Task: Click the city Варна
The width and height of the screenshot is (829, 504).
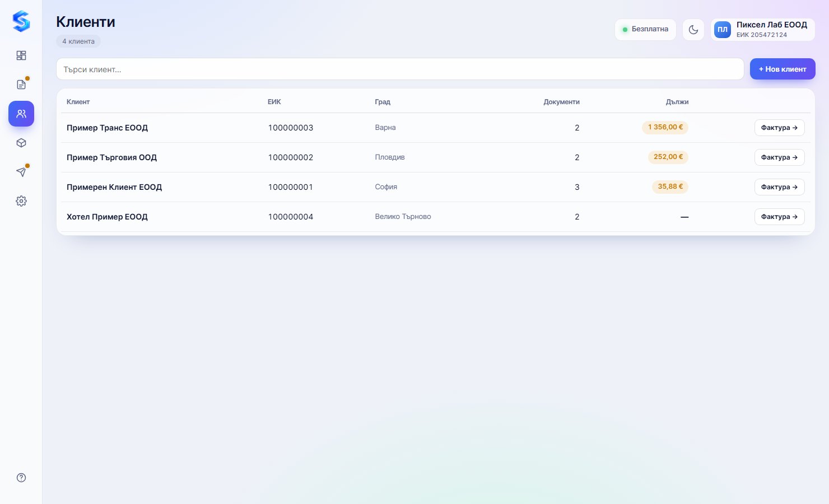Action: [x=385, y=127]
